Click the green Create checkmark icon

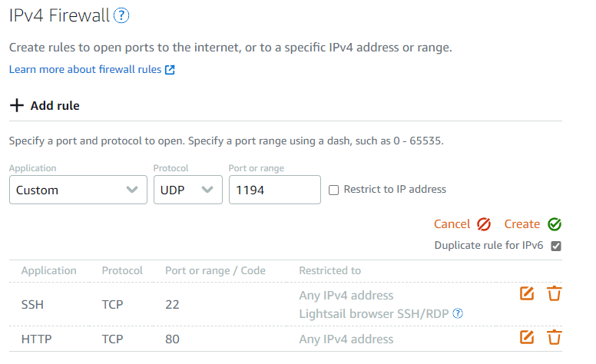tap(555, 224)
